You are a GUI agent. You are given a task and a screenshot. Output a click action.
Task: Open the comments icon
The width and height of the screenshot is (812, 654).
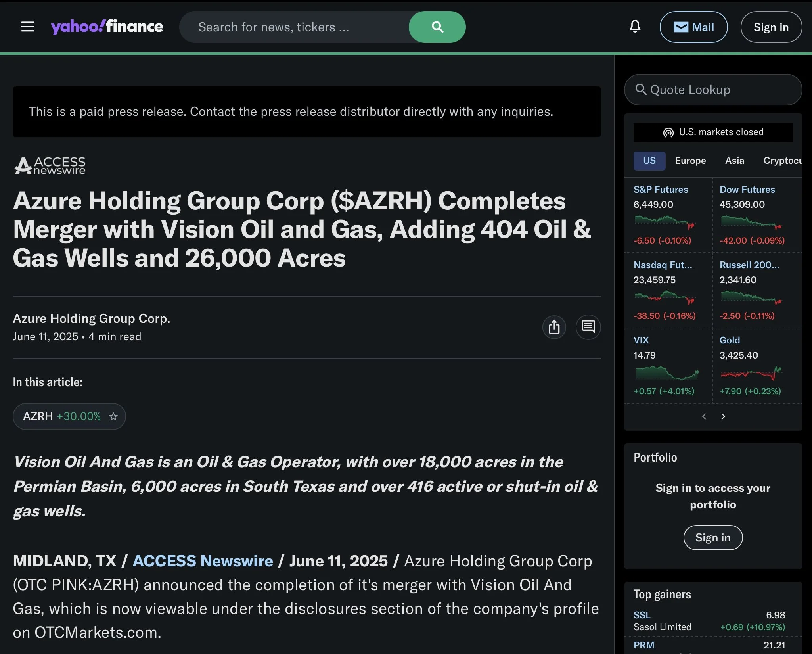point(588,327)
